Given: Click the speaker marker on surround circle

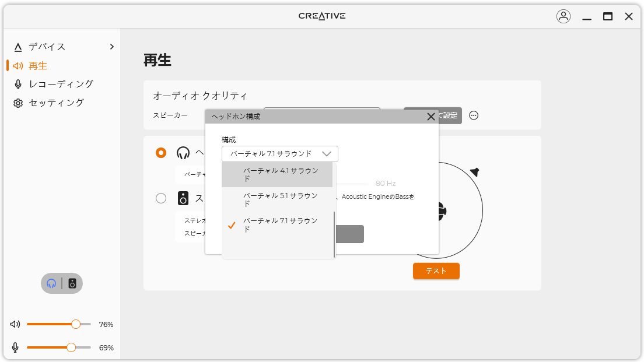Looking at the screenshot, I should [475, 172].
